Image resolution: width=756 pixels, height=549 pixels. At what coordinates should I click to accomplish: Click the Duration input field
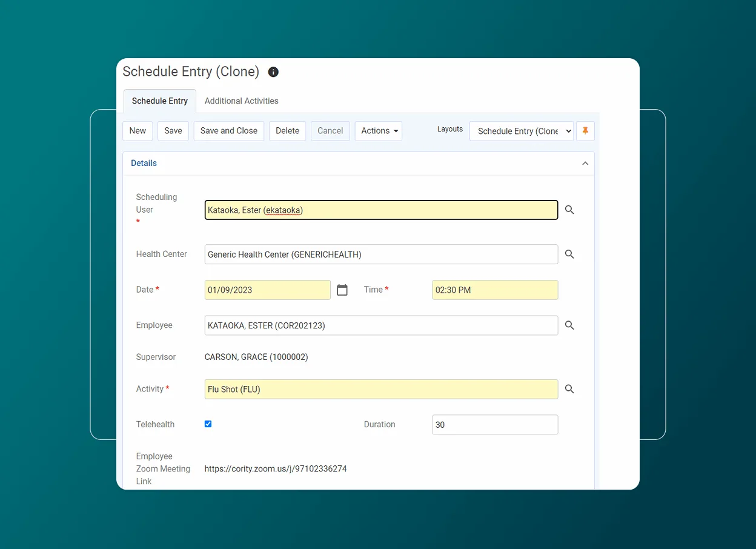click(494, 424)
